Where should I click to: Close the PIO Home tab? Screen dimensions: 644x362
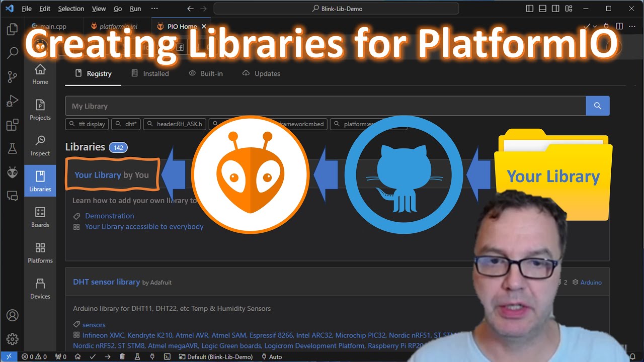point(204,26)
